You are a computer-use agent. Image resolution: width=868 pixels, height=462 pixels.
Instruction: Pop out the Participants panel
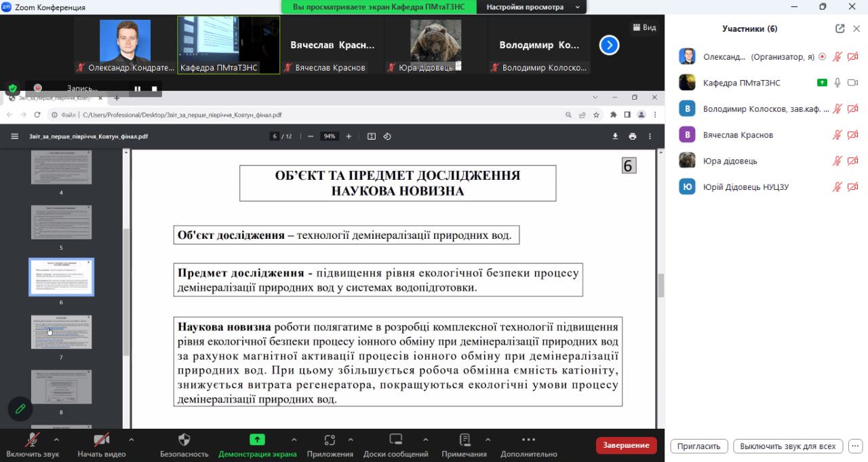click(x=840, y=28)
